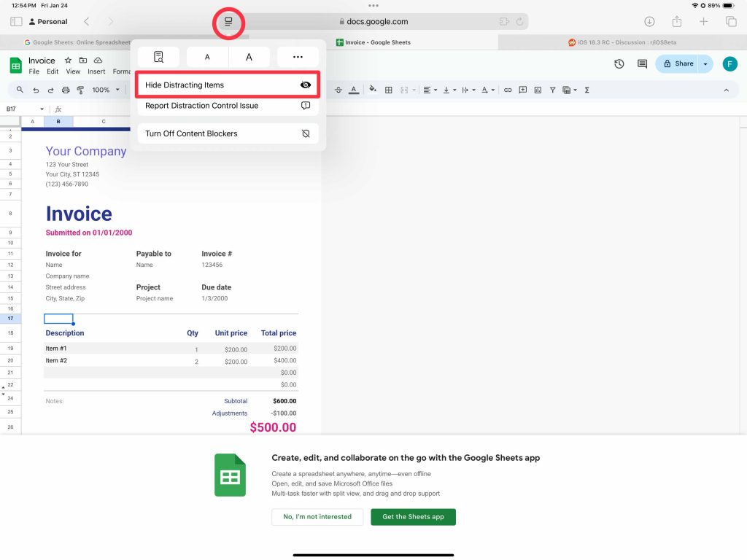The width and height of the screenshot is (747, 560).
Task: Select the Merge cells icon
Action: 403,90
